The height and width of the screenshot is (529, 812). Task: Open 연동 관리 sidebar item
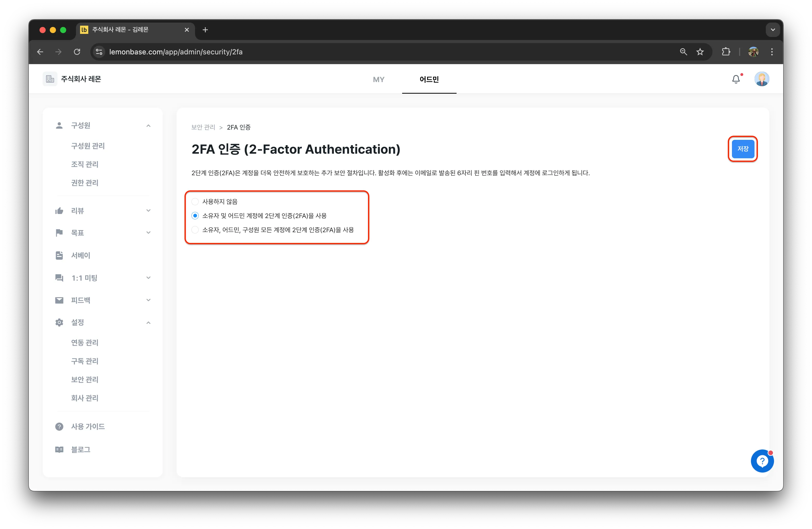tap(85, 342)
